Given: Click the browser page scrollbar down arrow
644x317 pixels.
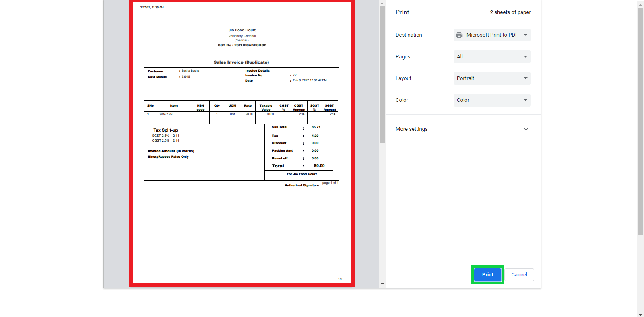Looking at the screenshot, I should [640, 314].
